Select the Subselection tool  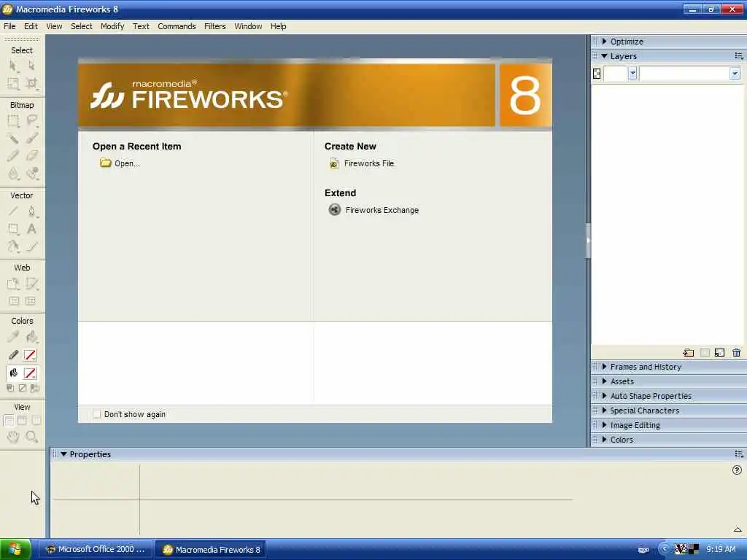coord(31,66)
